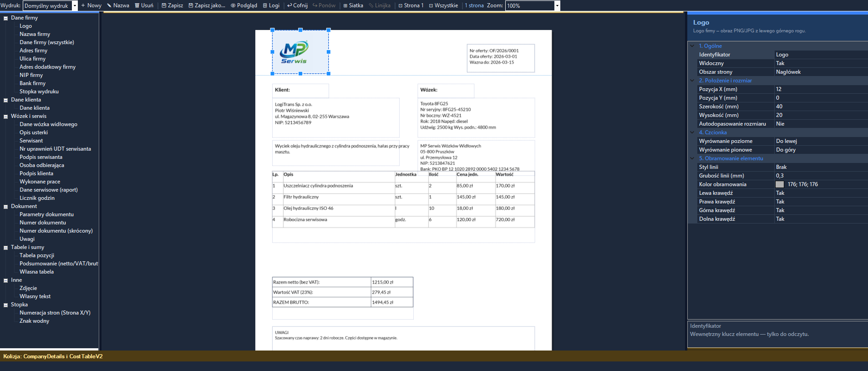
Task: Select Logo in the element tree
Action: click(x=25, y=26)
